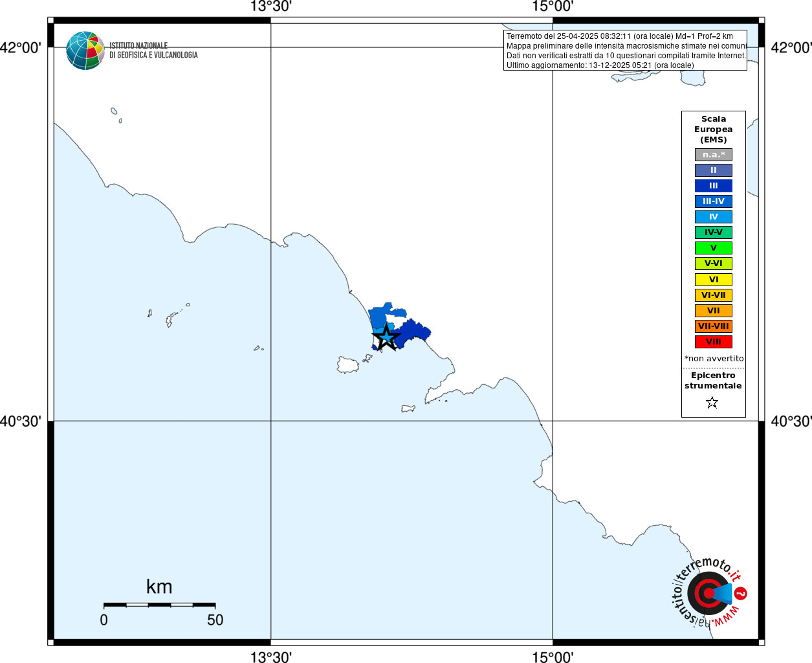Select the V-VI intensity legend swatch

714,264
